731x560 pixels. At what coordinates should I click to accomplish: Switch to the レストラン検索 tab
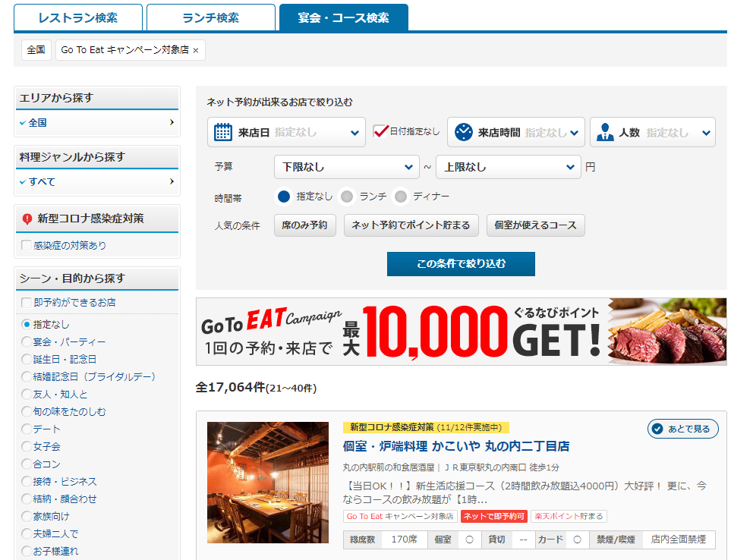tap(78, 17)
